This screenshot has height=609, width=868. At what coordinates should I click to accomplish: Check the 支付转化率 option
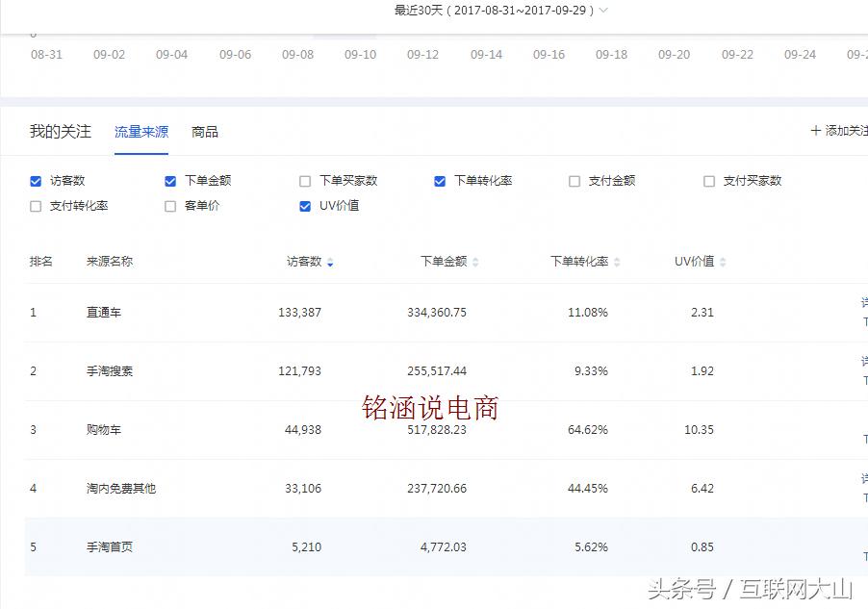[35, 206]
